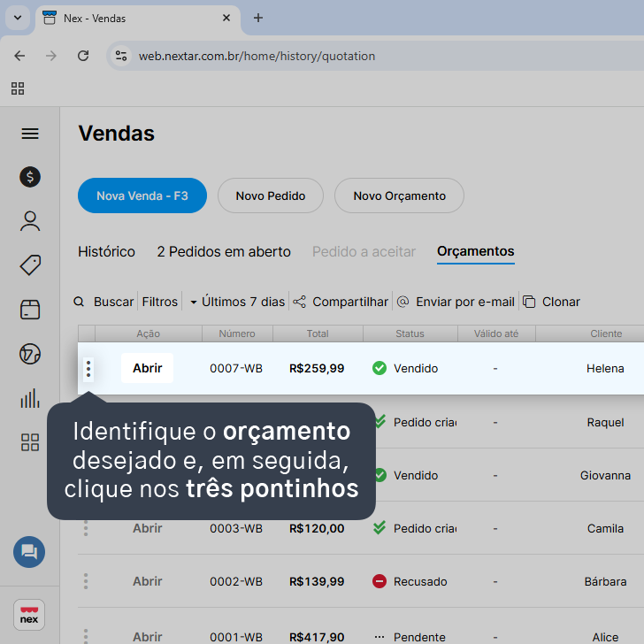Open the customers person icon in sidebar

click(30, 221)
